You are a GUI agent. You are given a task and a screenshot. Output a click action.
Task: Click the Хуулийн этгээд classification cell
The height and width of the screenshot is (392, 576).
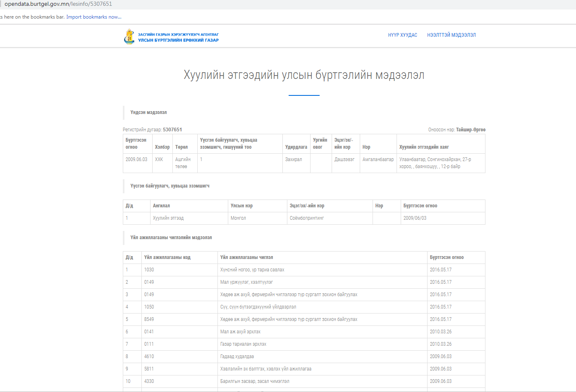pyautogui.click(x=168, y=218)
